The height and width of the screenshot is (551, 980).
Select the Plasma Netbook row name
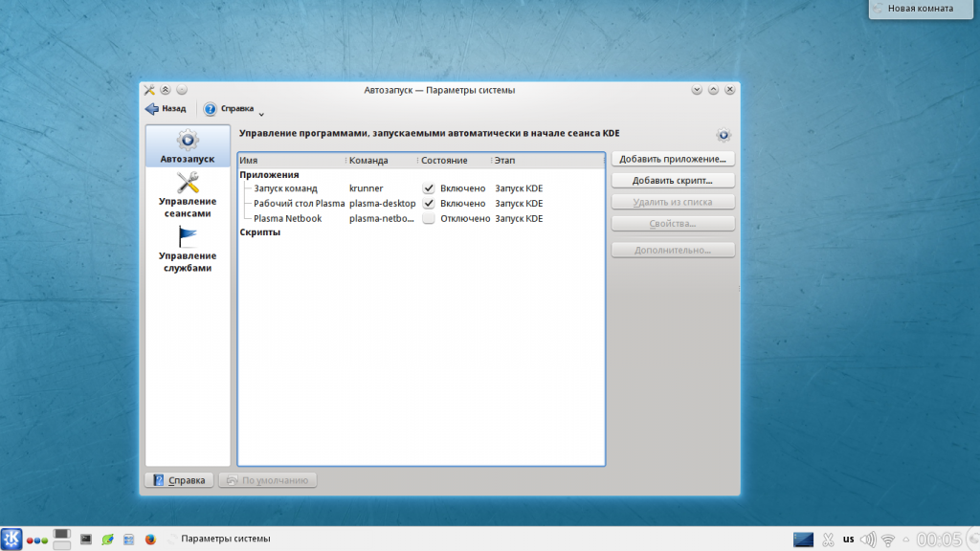pos(287,218)
